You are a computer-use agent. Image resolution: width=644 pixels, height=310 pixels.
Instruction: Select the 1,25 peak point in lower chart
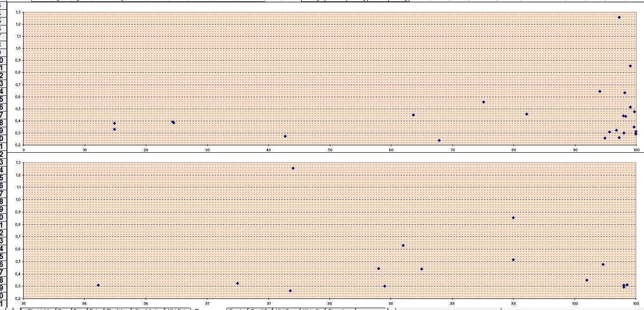pos(293,168)
